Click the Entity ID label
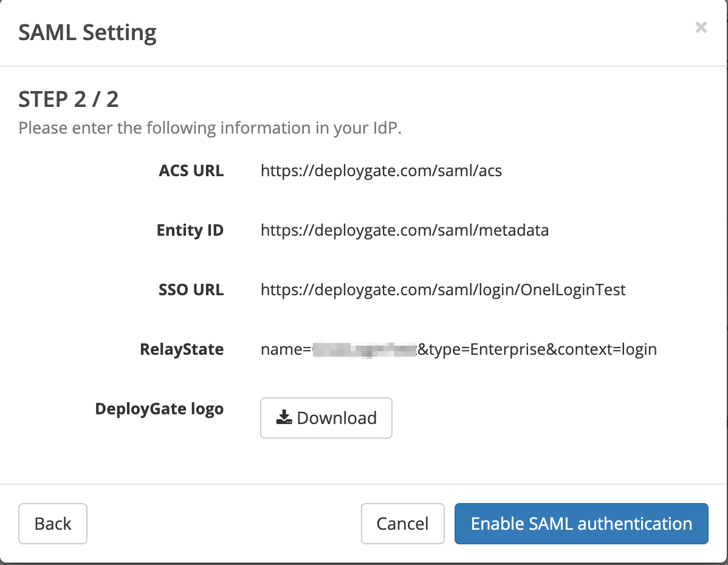The image size is (728, 565). [x=190, y=230]
